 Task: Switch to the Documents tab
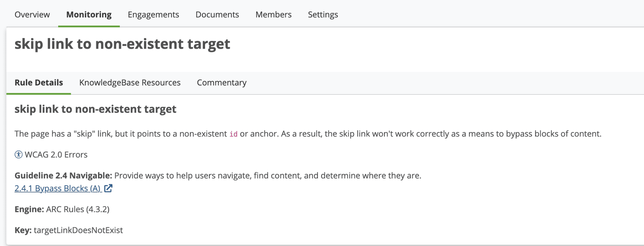217,14
